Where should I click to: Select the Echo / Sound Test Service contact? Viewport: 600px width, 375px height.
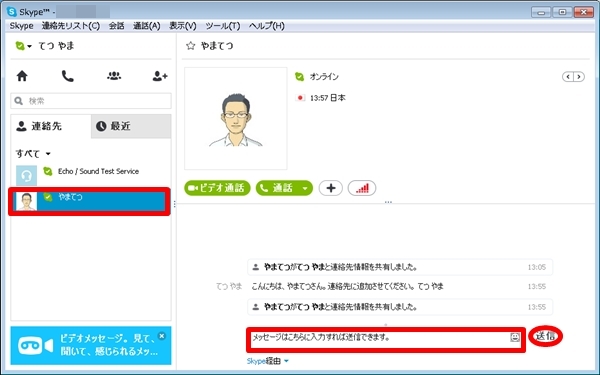tap(91, 175)
